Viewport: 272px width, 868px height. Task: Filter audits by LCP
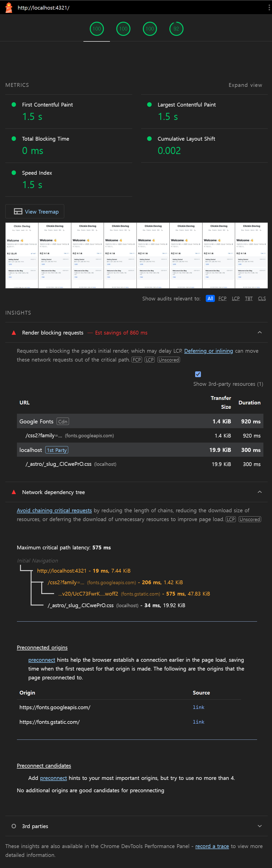236,298
